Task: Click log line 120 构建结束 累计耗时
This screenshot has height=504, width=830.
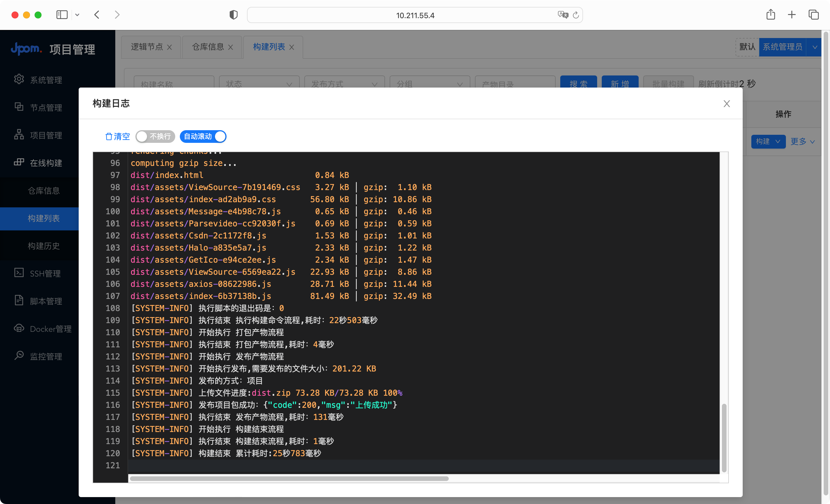Action: (x=226, y=453)
